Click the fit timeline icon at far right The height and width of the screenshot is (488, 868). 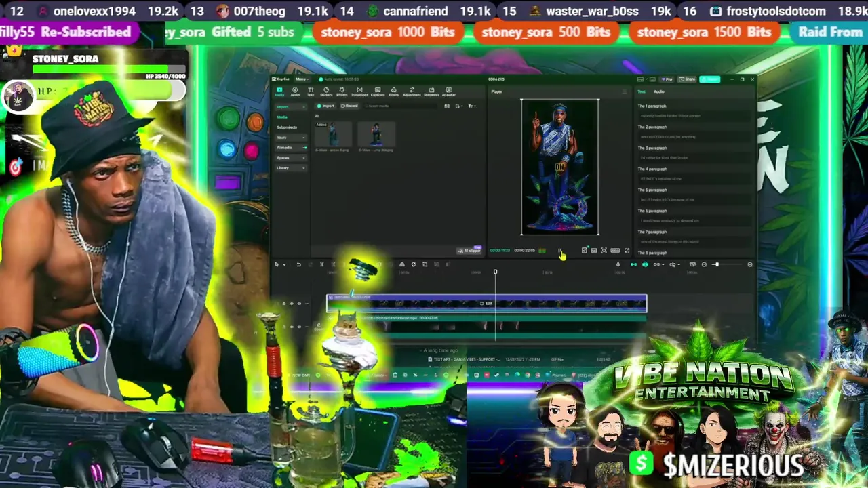pos(750,264)
